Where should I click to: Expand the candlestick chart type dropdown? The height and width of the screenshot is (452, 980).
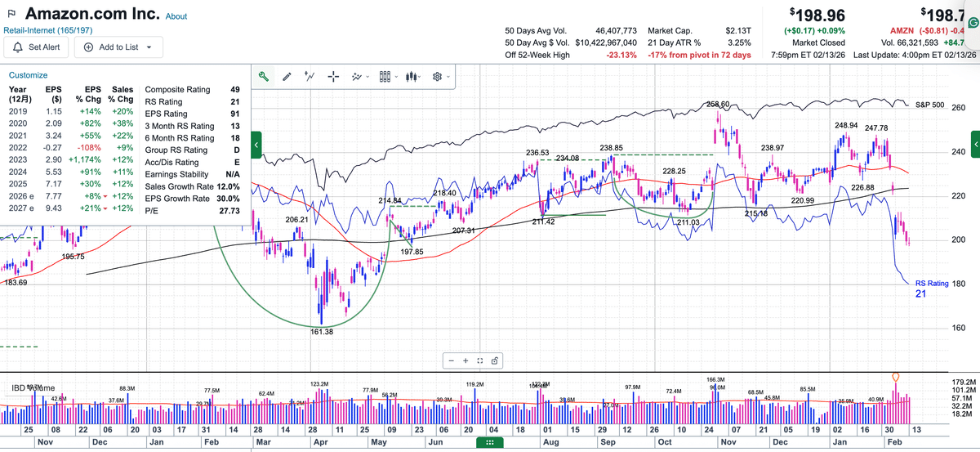pyautogui.click(x=414, y=76)
